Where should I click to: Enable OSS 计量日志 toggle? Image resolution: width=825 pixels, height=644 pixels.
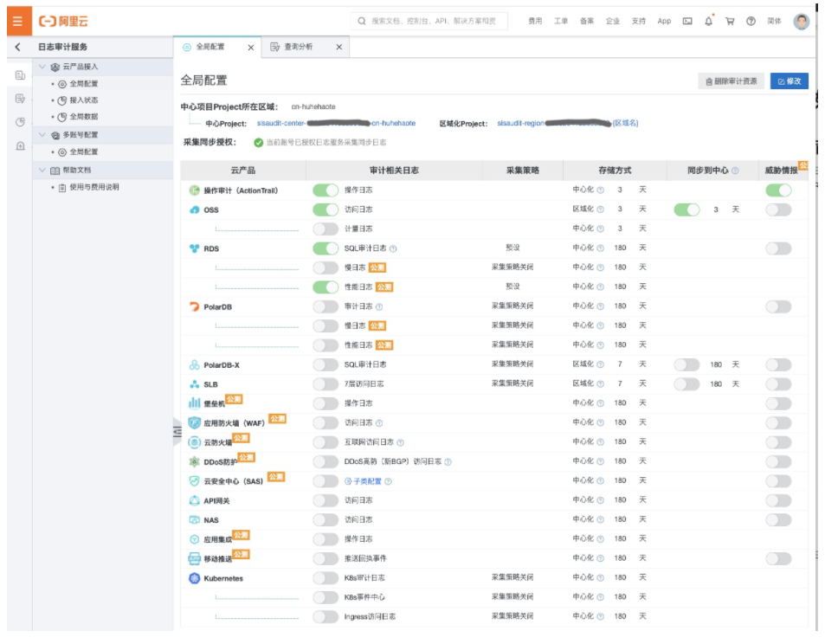(325, 229)
